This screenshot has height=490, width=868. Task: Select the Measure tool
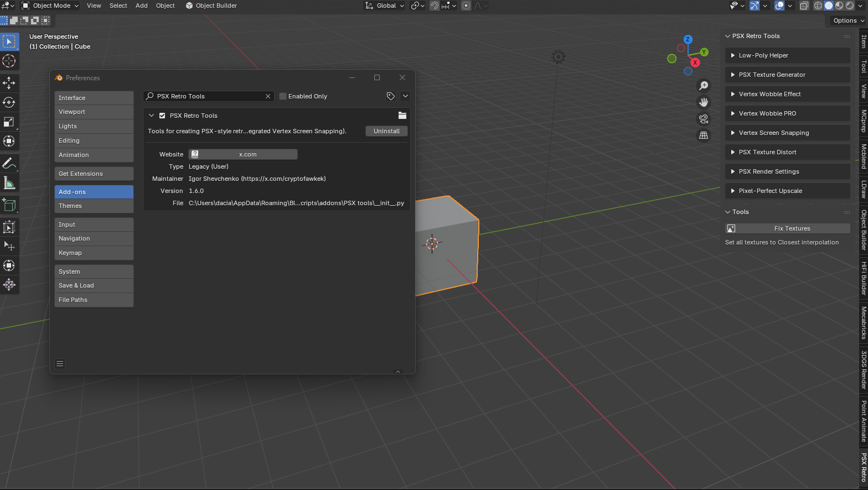[x=9, y=183]
